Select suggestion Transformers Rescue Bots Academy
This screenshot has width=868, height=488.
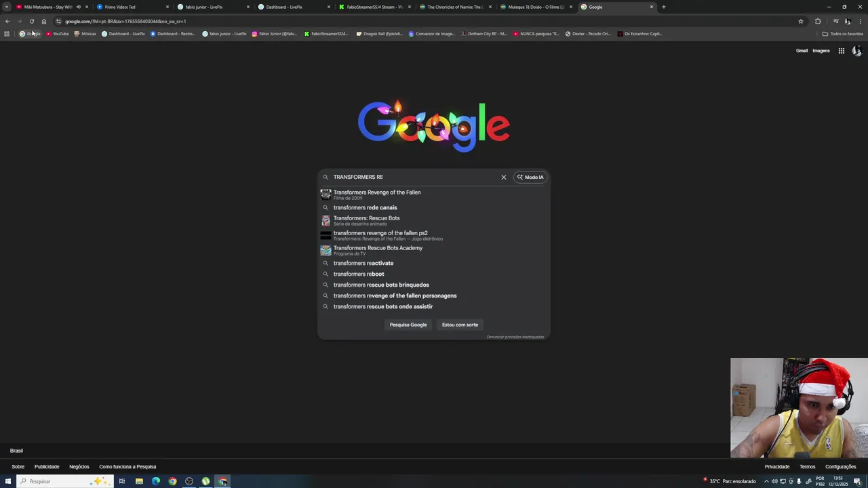coord(434,250)
